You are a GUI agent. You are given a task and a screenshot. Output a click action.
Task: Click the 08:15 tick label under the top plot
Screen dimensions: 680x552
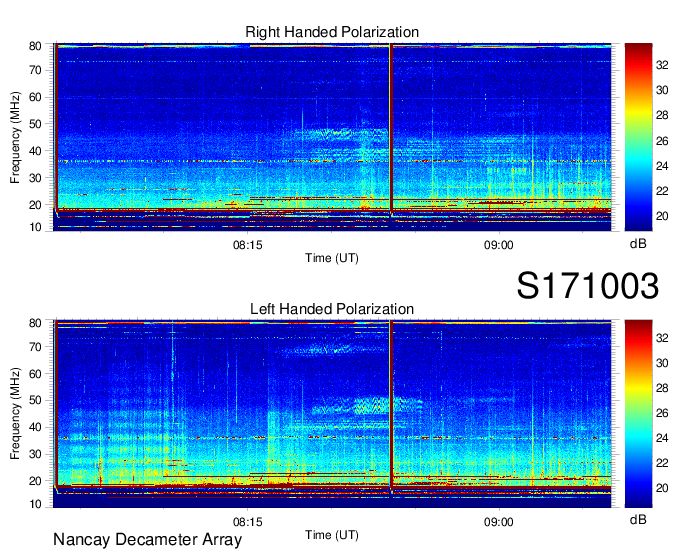click(248, 245)
